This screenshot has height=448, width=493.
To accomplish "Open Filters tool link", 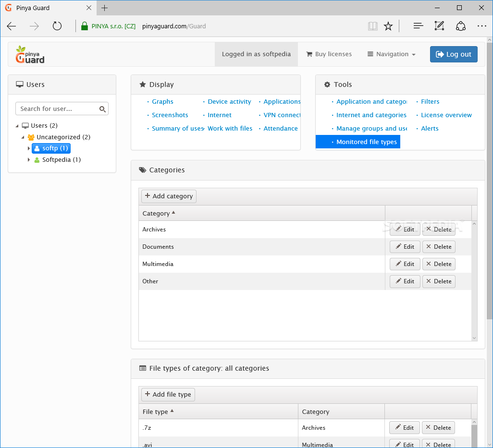I will pos(430,101).
